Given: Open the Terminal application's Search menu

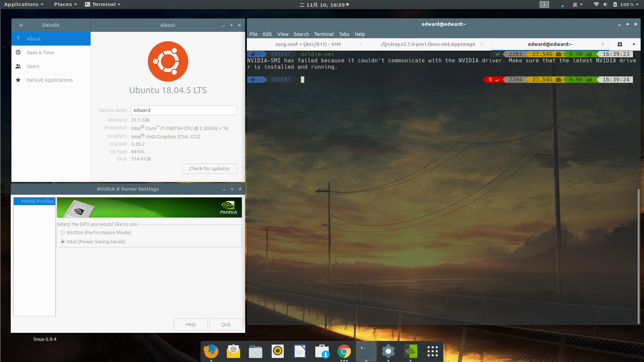Looking at the screenshot, I should click(301, 34).
